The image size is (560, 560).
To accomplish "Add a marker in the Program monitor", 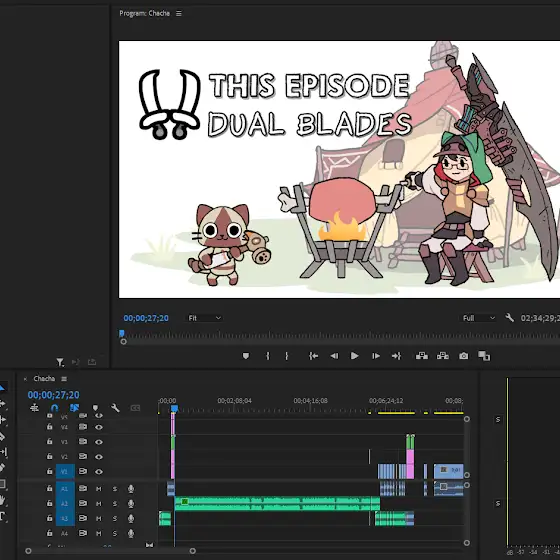I will click(246, 356).
